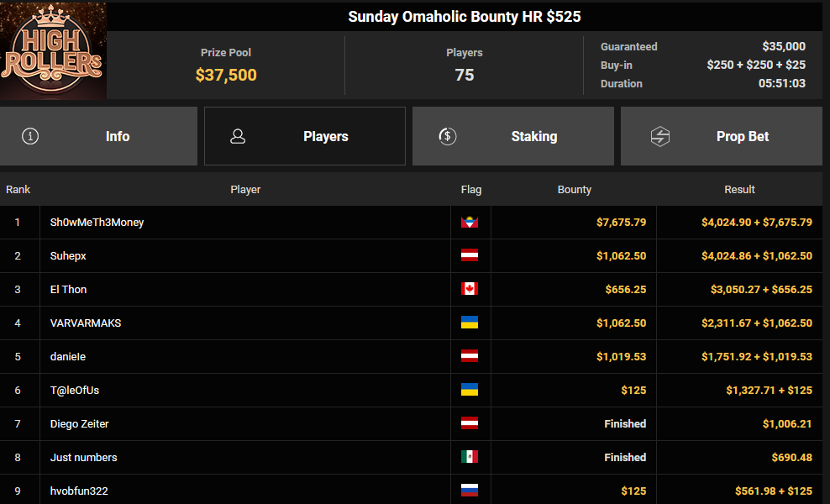Click the High Rollers logo

[x=53, y=51]
